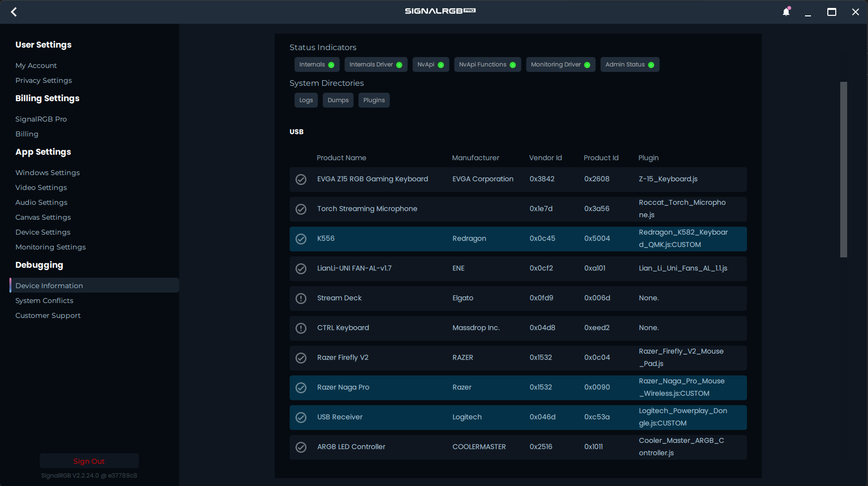The height and width of the screenshot is (486, 868).
Task: Click checkmark icon next to Razer Naga Pro
Action: tap(301, 388)
